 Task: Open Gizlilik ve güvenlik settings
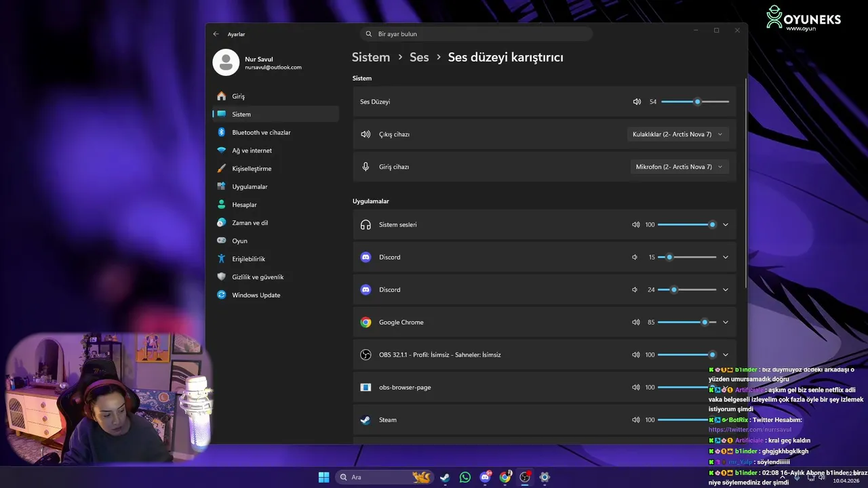point(276,277)
